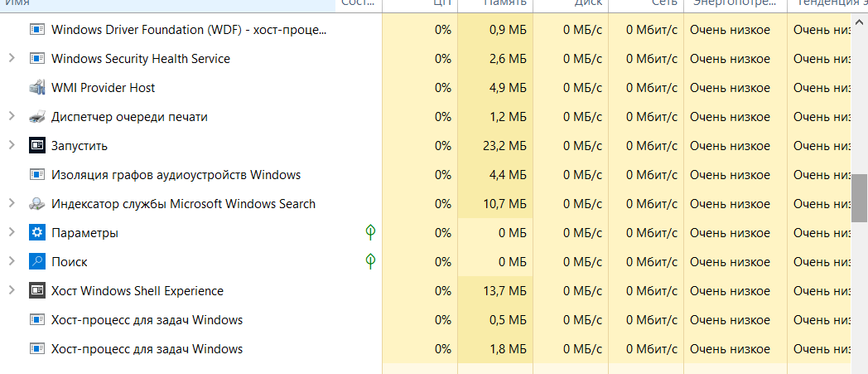Expand the Хост Windows Shell Experience group
The height and width of the screenshot is (374, 868).
(12, 291)
